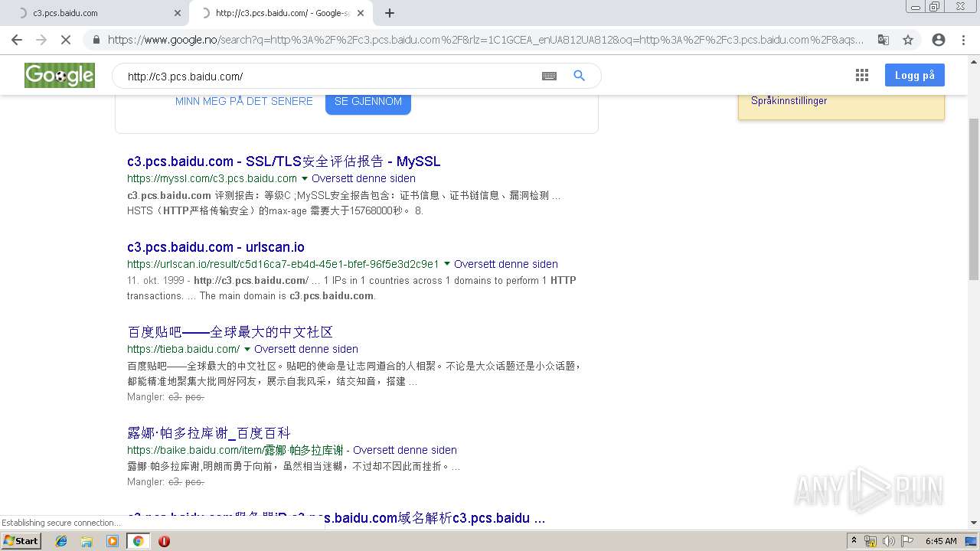The width and height of the screenshot is (980, 551).
Task: Open the Action Center flag icon
Action: coord(907,541)
